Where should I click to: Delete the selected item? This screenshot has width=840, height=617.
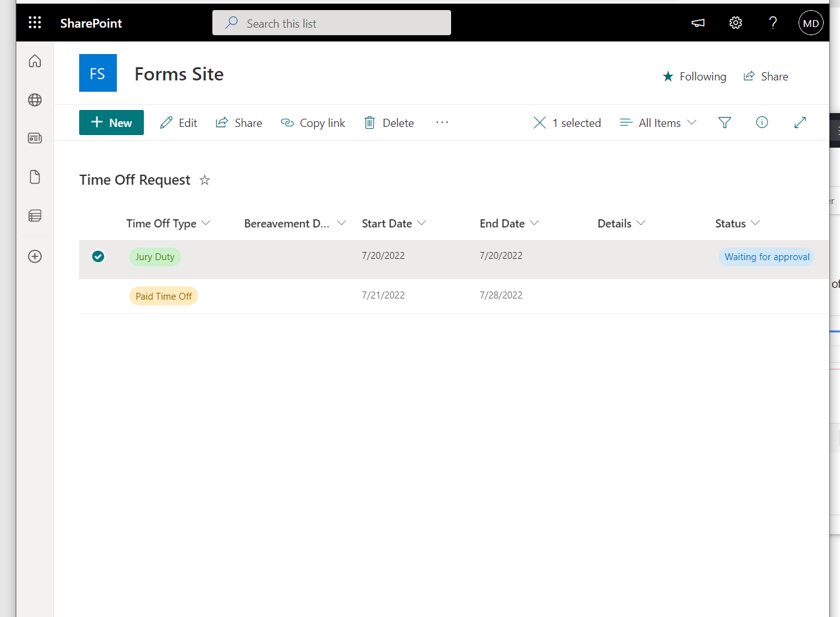tap(389, 123)
